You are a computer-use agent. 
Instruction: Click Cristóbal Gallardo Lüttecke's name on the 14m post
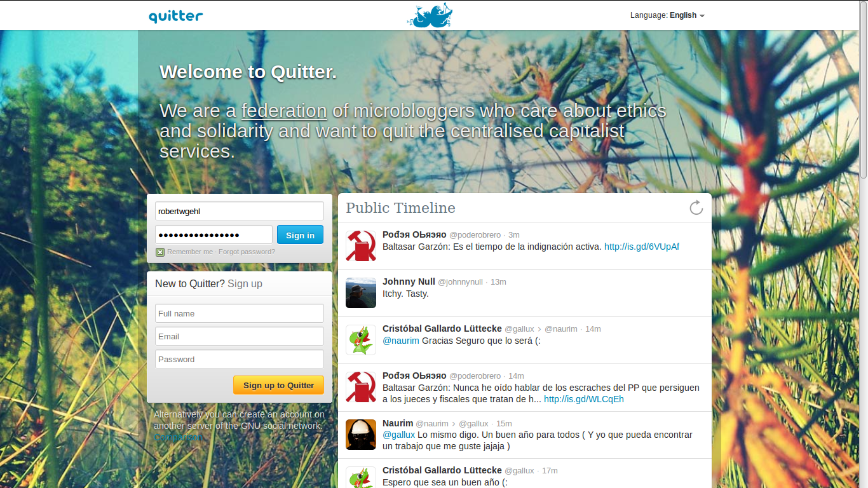coord(442,329)
